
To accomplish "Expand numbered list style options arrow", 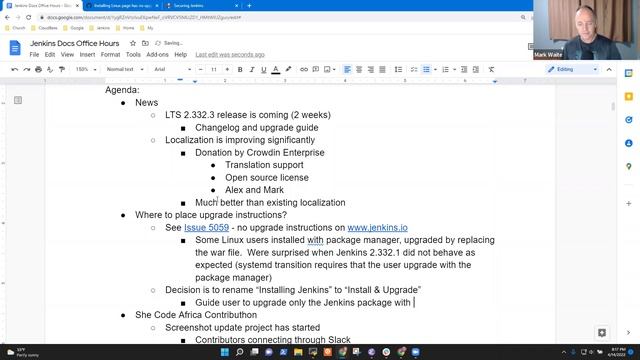I will (454, 69).
